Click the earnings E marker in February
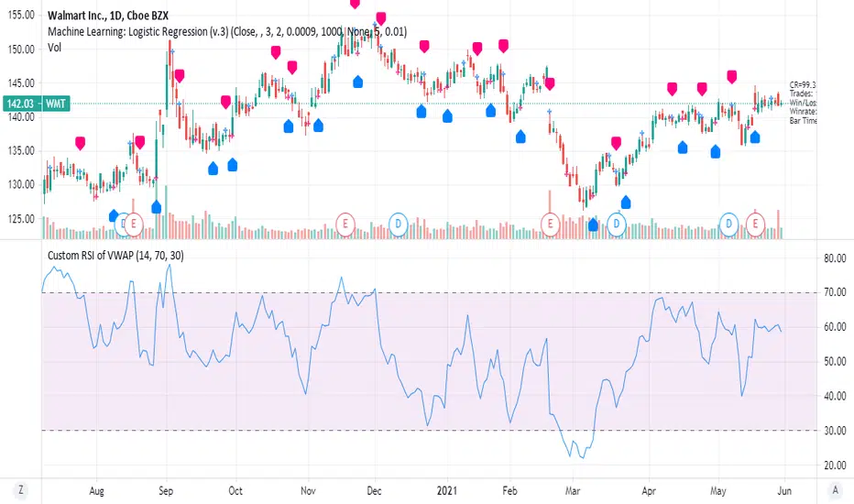Viewport: 854px width, 504px height. (550, 224)
